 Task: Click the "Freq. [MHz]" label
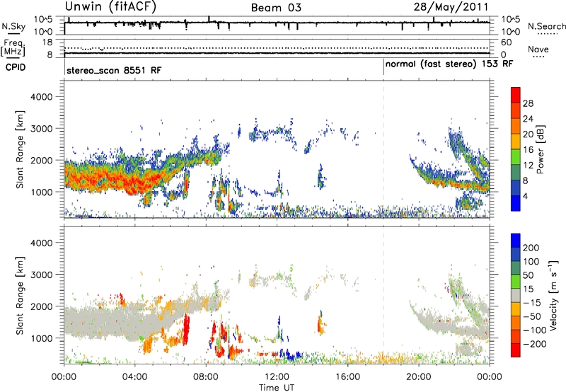point(13,47)
